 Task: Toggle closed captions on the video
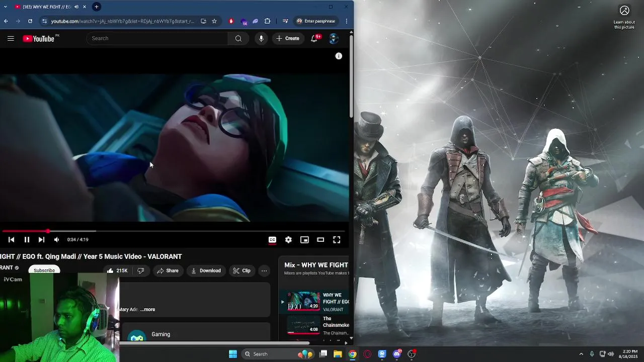(272, 240)
